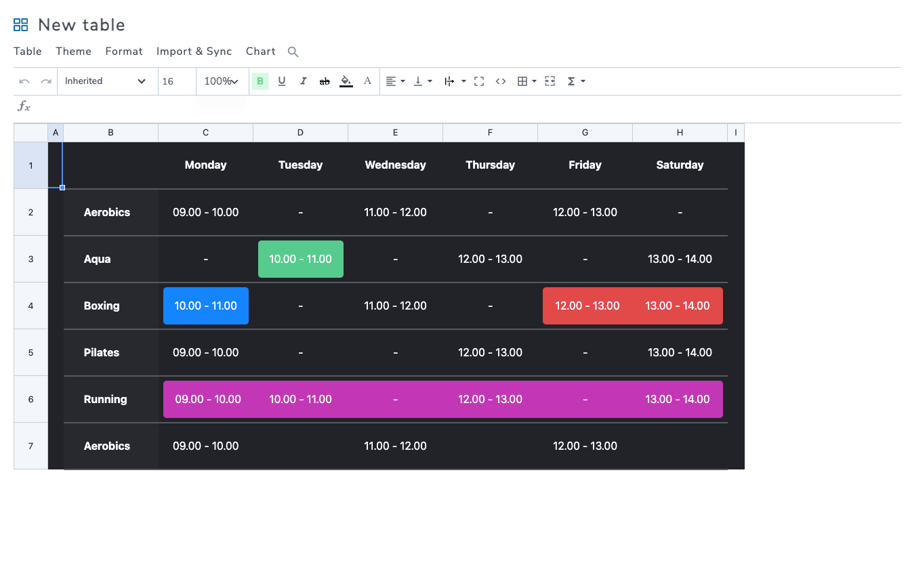Image resolution: width=908 pixels, height=588 pixels.
Task: Click the fx formula bar icon
Action: click(x=24, y=106)
